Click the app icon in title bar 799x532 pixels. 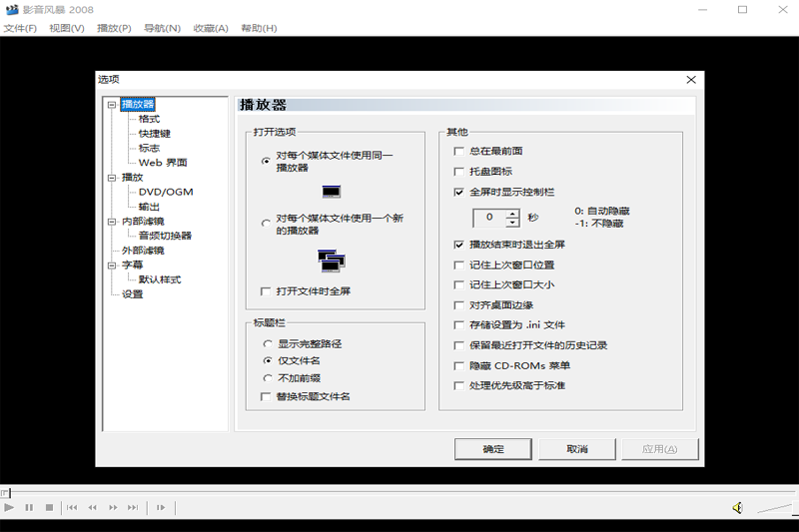coord(11,10)
